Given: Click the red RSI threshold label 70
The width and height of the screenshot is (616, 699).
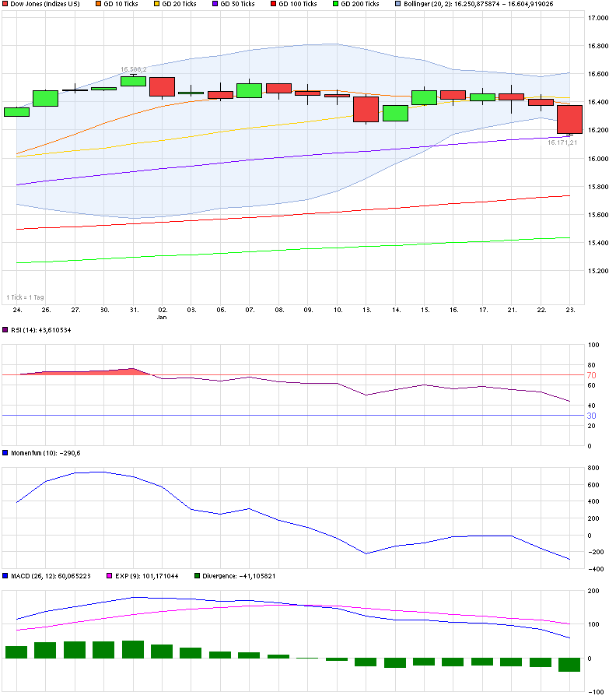Looking at the screenshot, I should tap(592, 375).
